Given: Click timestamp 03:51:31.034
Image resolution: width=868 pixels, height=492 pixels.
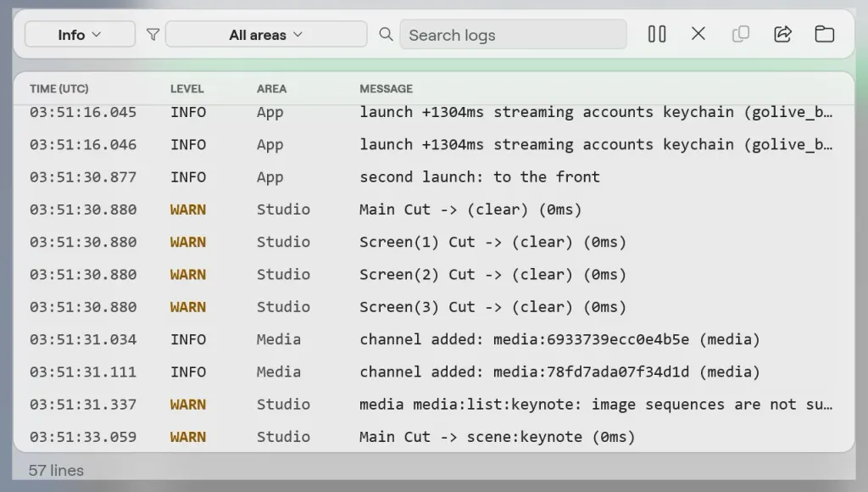Looking at the screenshot, I should [x=83, y=339].
